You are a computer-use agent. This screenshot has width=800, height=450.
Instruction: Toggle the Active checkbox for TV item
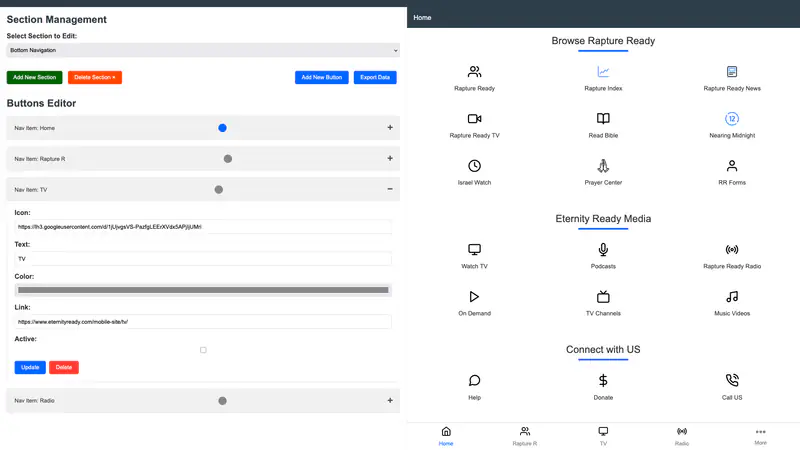(x=203, y=350)
